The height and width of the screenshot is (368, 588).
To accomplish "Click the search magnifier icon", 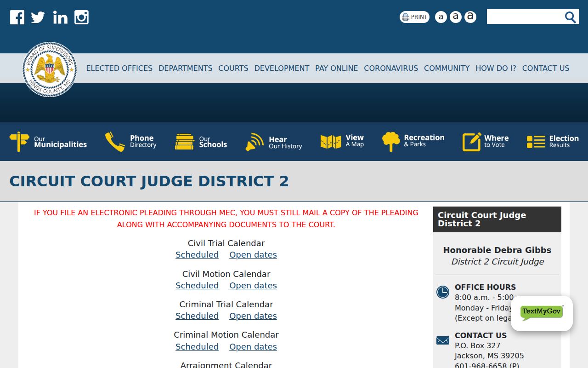I will (x=570, y=17).
